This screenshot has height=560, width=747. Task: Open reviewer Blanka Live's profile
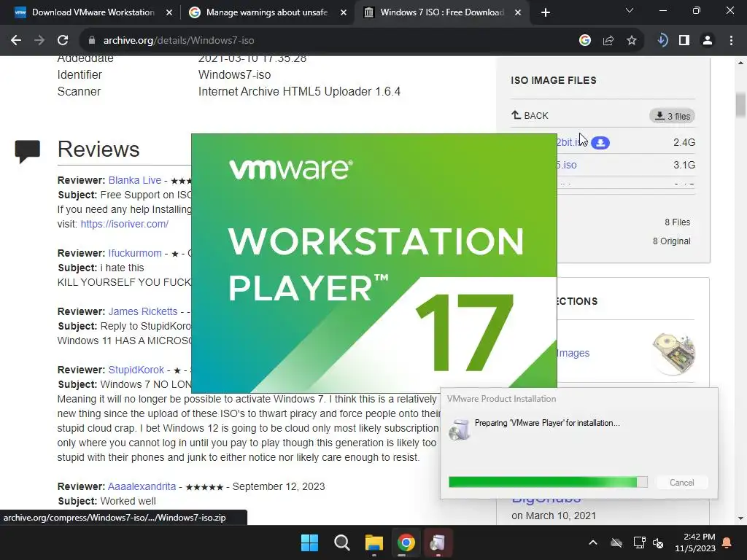pos(135,180)
